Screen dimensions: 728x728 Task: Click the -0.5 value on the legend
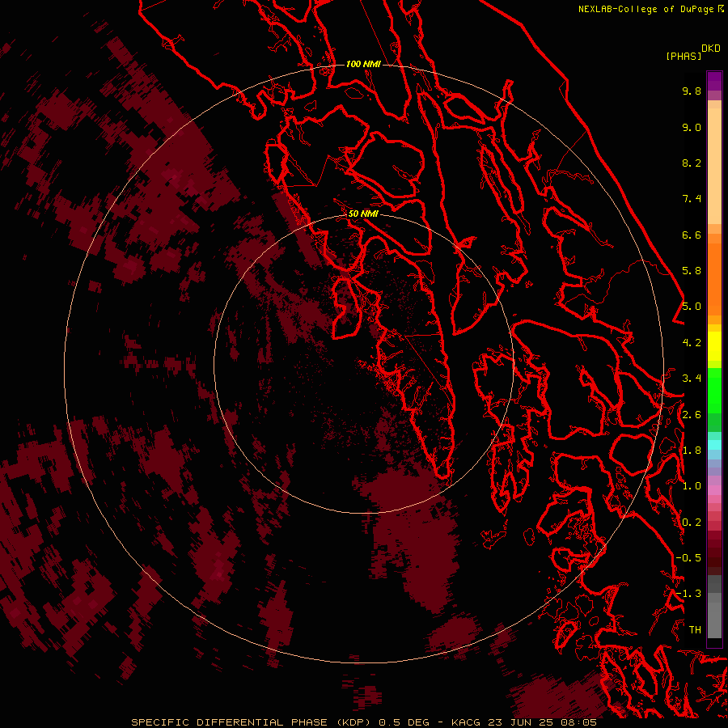pos(688,558)
